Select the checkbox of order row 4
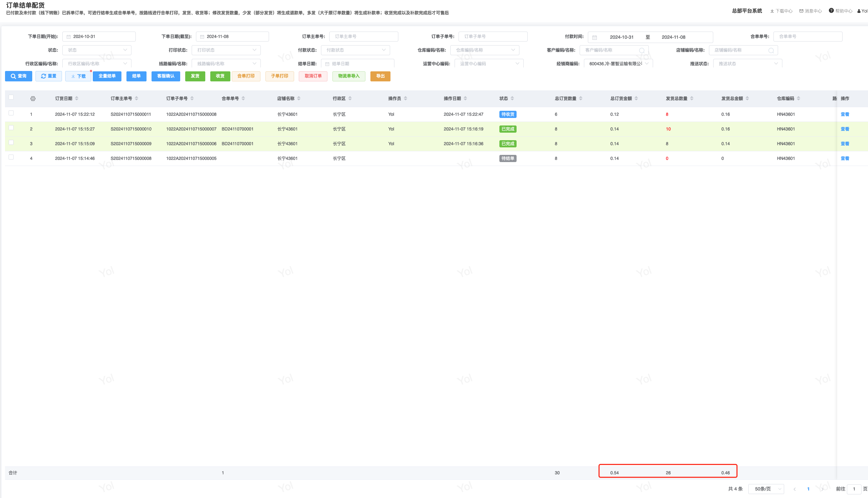Screen dimensions: 868x498 pos(11,157)
